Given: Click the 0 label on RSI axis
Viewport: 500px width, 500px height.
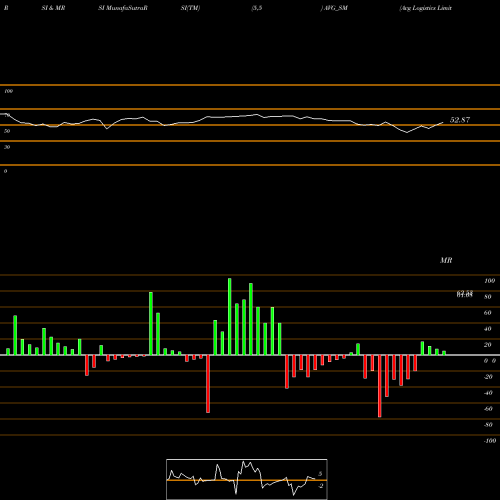Looking at the screenshot, I should coord(5,171).
